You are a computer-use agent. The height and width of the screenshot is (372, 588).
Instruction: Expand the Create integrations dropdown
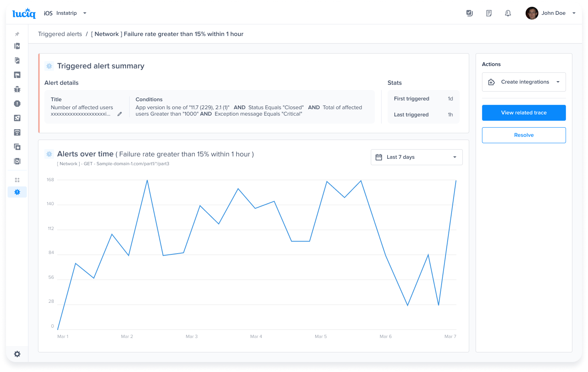524,82
